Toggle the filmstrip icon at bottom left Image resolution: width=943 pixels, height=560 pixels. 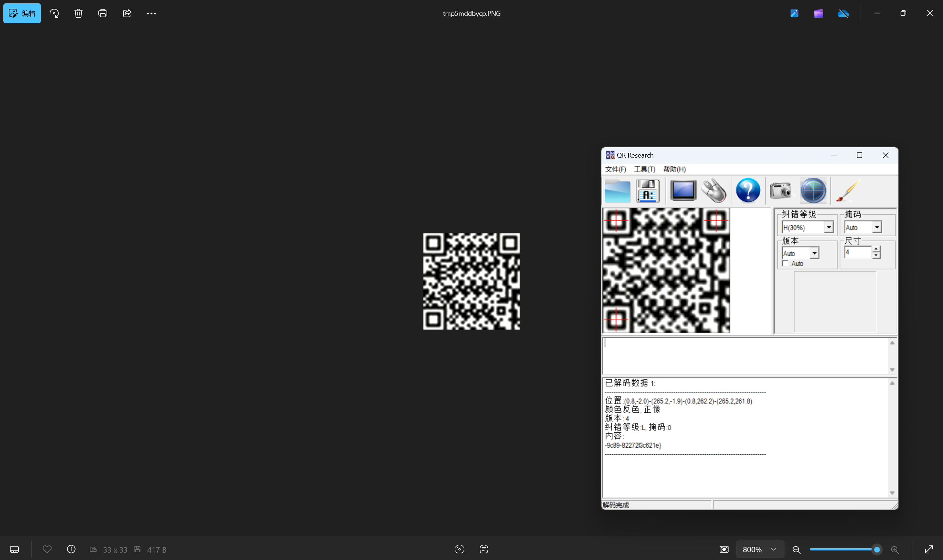click(x=14, y=549)
